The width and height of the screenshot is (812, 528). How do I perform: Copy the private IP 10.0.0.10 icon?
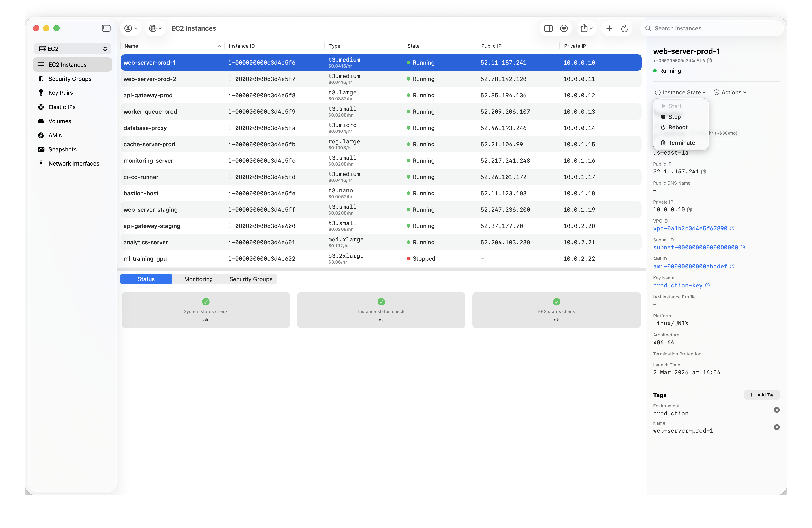pyautogui.click(x=690, y=209)
